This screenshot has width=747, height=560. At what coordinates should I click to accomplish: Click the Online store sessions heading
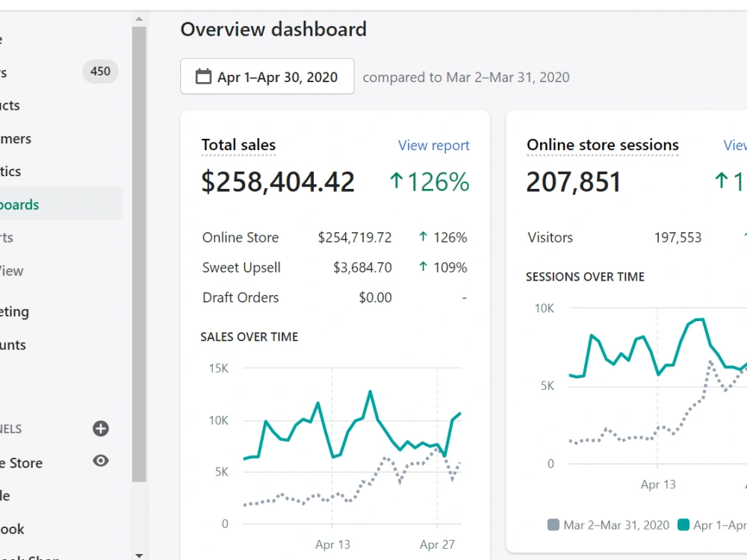pyautogui.click(x=603, y=145)
